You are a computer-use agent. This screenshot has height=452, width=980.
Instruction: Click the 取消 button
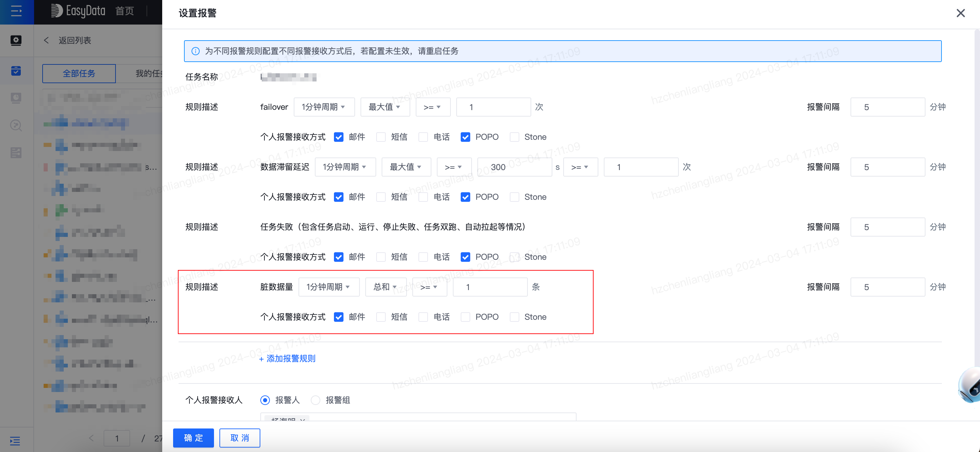240,438
